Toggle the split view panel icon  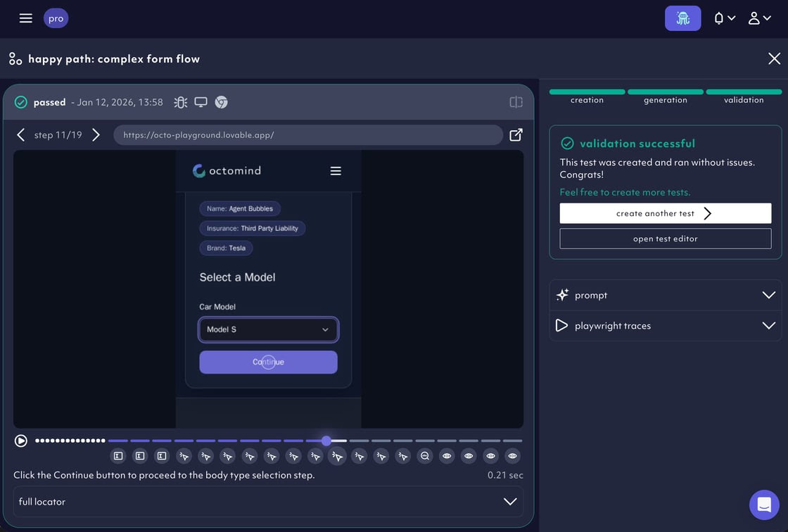tap(516, 102)
